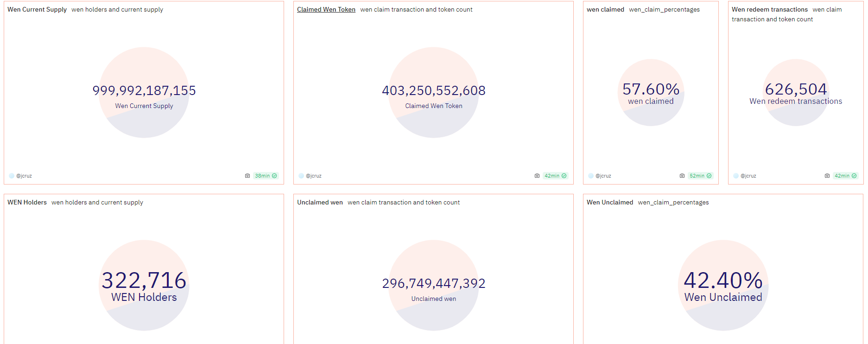Open the Wen Unclaimed panel title

[609, 202]
